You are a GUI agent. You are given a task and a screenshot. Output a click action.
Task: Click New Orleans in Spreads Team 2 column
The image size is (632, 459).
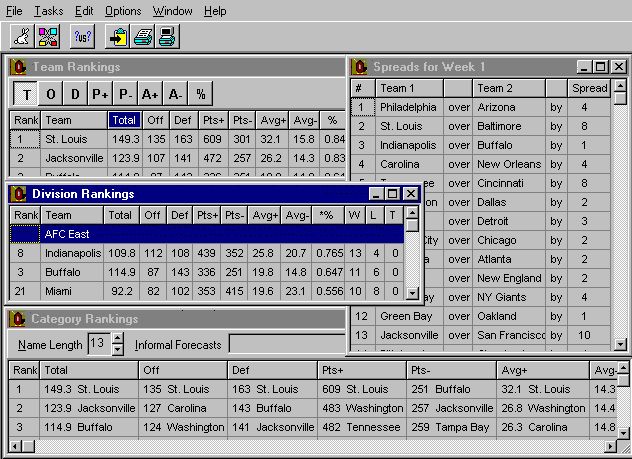click(x=509, y=164)
